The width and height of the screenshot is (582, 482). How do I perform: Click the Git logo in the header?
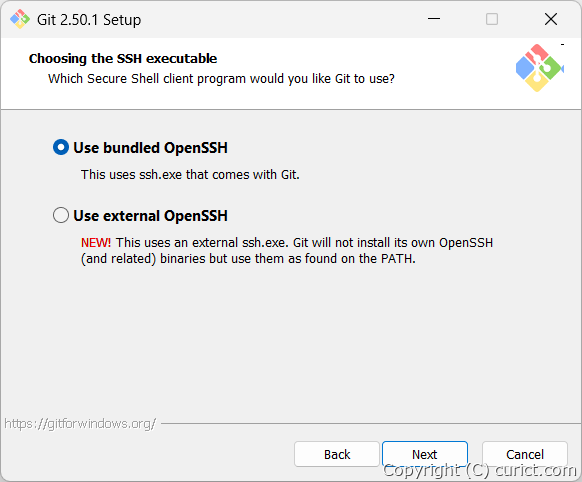[540, 68]
